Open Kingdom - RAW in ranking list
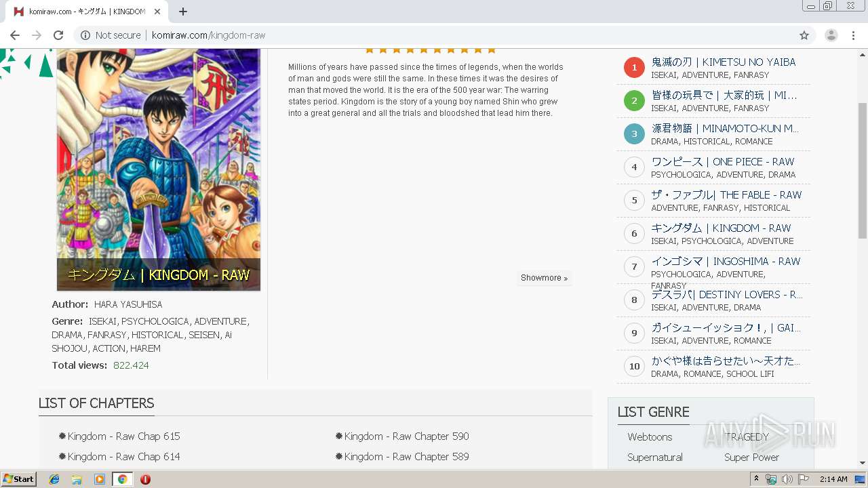The image size is (868, 488). tap(721, 228)
